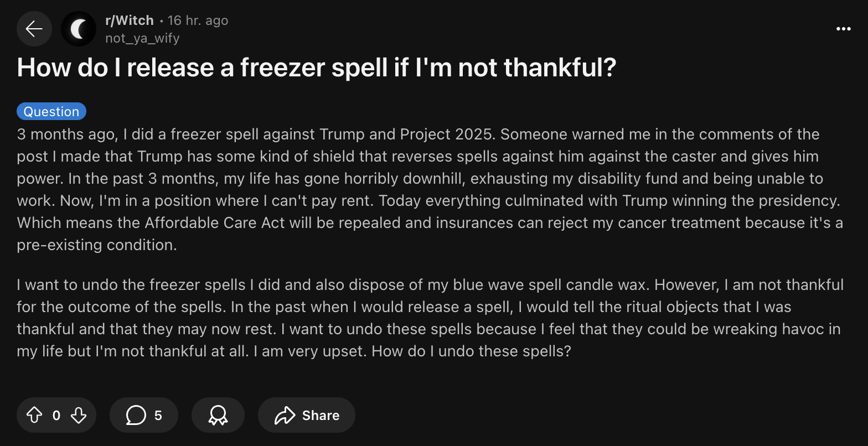
Task: Upvote the freezer spell post
Action: (x=34, y=415)
